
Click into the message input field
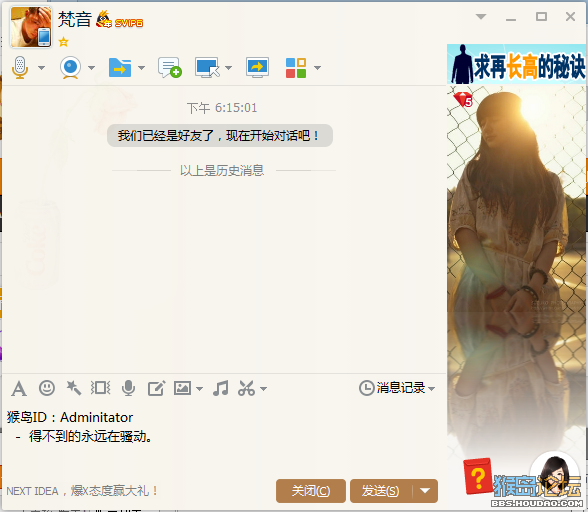point(224,439)
